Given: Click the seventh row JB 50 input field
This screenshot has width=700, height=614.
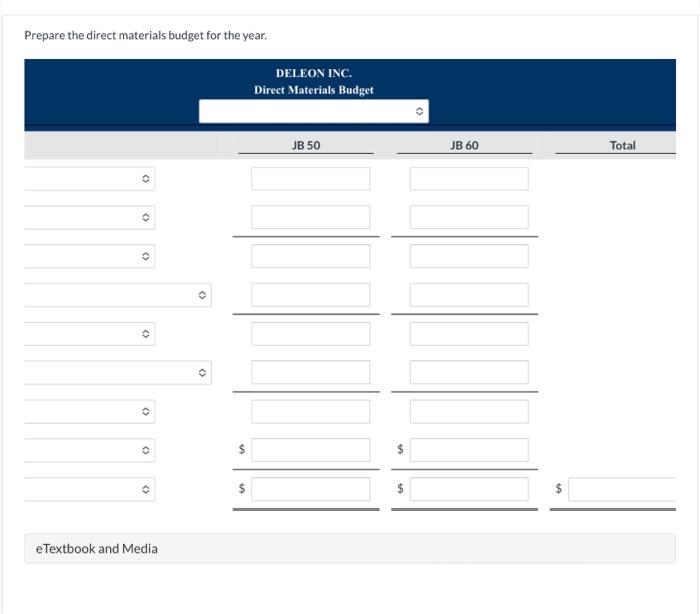Looking at the screenshot, I should click(311, 412).
